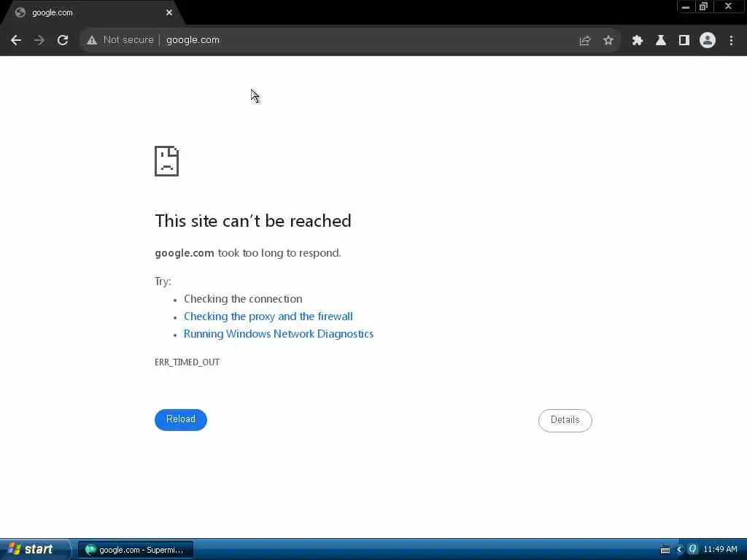Screen dimensions: 747x560
Task: Open Checking the proxy and firewall link
Action: tap(268, 316)
